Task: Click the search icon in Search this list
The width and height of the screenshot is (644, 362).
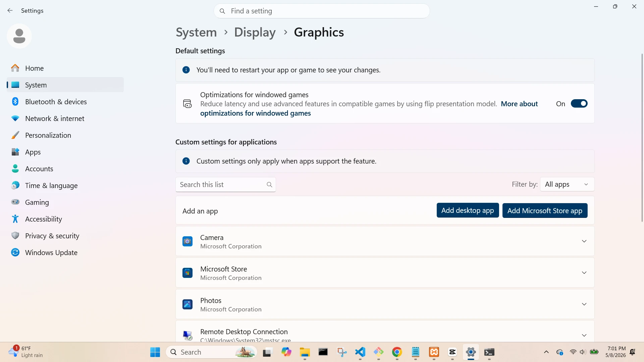Action: [x=269, y=185]
